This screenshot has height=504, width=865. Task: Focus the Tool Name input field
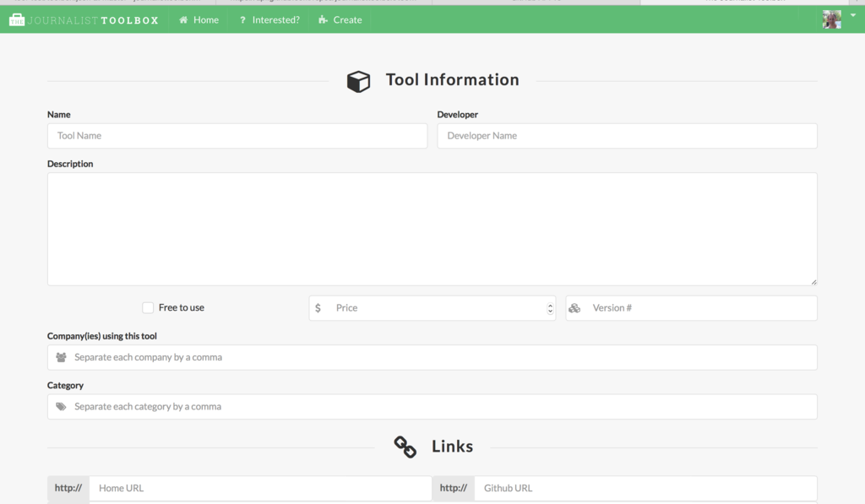click(237, 136)
